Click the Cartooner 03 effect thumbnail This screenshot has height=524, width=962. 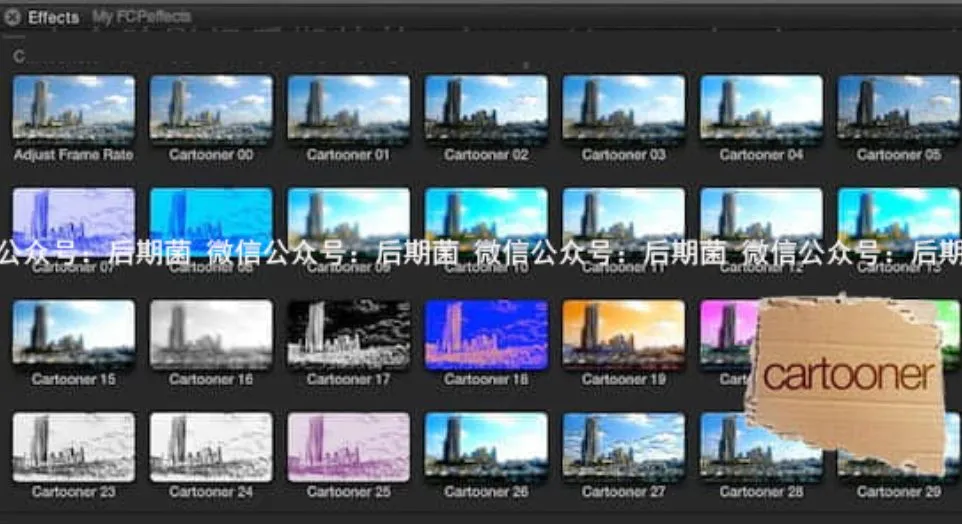[623, 109]
